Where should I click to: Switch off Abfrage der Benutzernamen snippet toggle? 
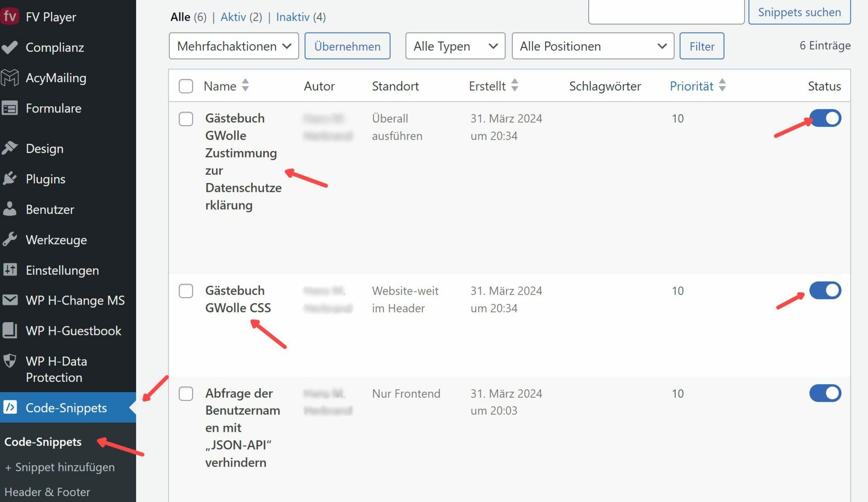(x=825, y=393)
